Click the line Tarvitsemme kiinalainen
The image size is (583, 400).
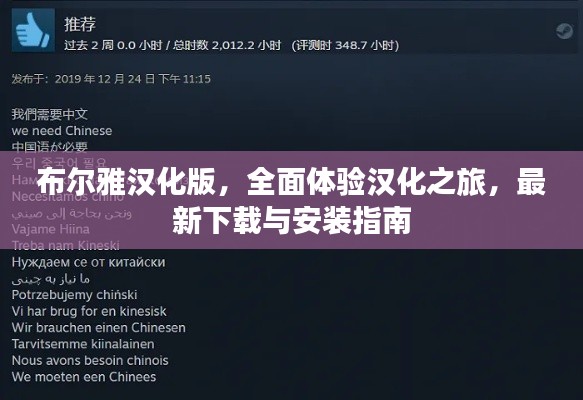coord(83,344)
